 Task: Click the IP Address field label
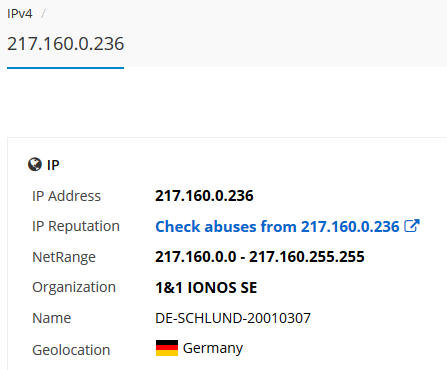[x=66, y=196]
